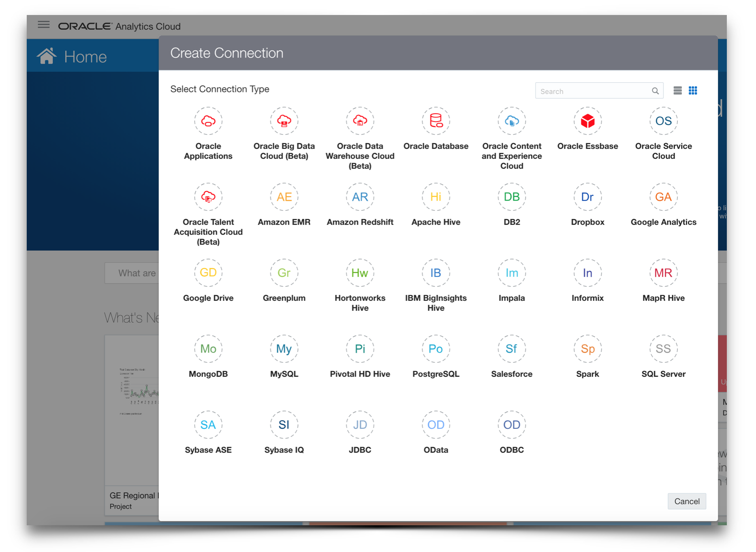Pick the Impala Im icon
This screenshot has height=552, width=756.
point(512,273)
